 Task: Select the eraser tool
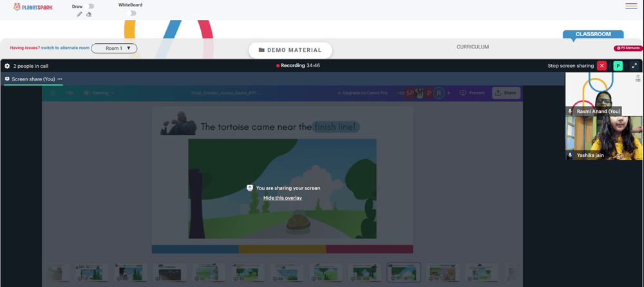[89, 14]
